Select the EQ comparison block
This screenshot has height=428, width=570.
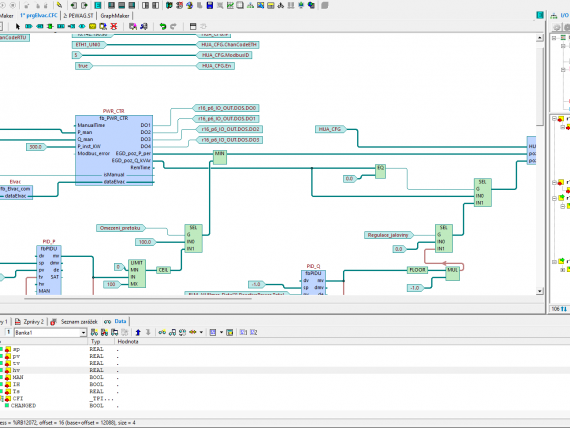(x=380, y=171)
